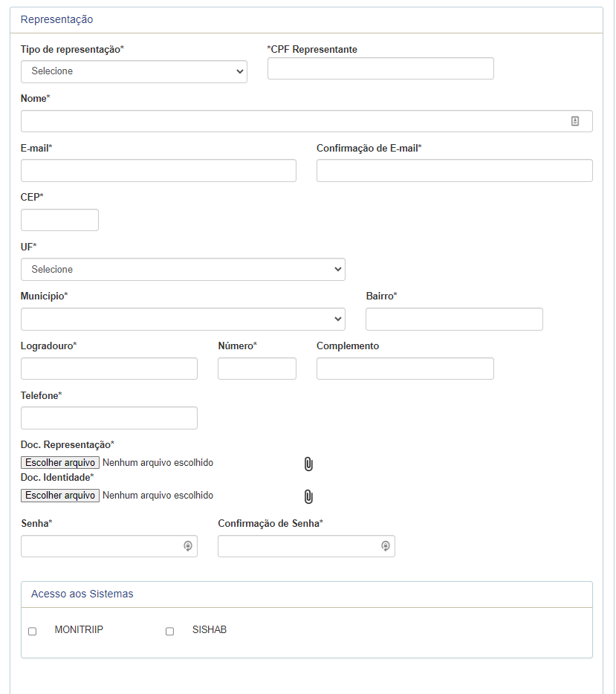Open the Município dropdown list
The image size is (616, 694).
(x=184, y=319)
